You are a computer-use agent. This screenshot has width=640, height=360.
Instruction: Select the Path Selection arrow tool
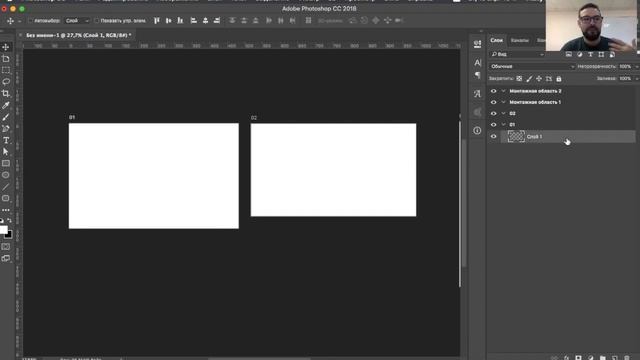(x=6, y=152)
